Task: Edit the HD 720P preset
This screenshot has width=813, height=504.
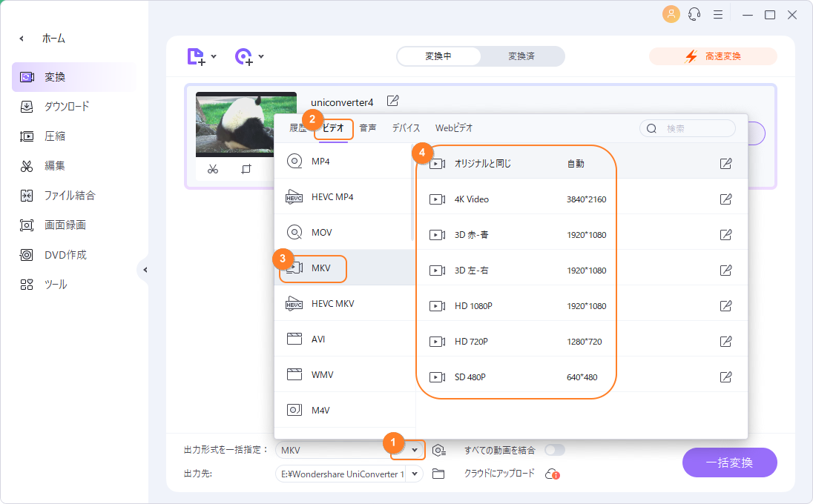Action: point(726,342)
